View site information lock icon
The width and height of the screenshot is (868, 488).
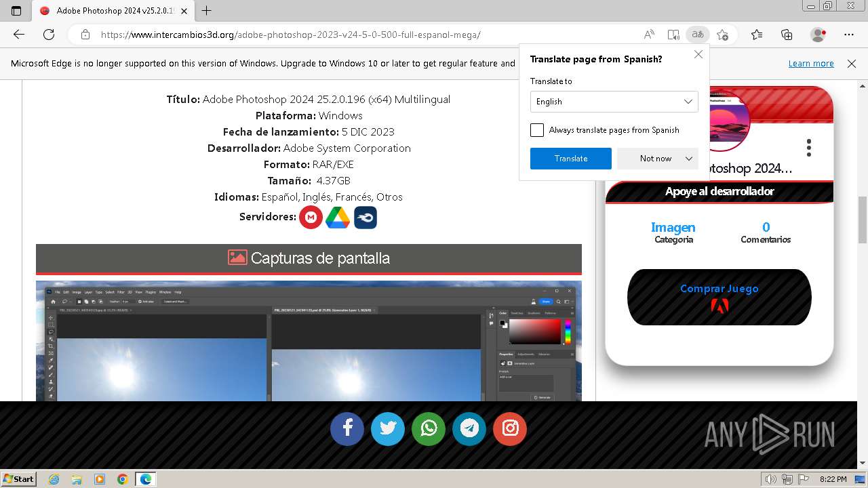coord(85,35)
